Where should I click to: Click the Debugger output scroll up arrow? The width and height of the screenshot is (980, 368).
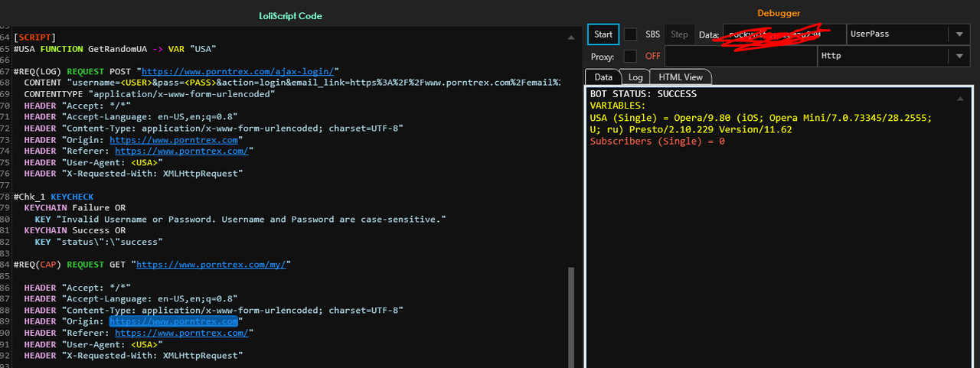[960, 99]
